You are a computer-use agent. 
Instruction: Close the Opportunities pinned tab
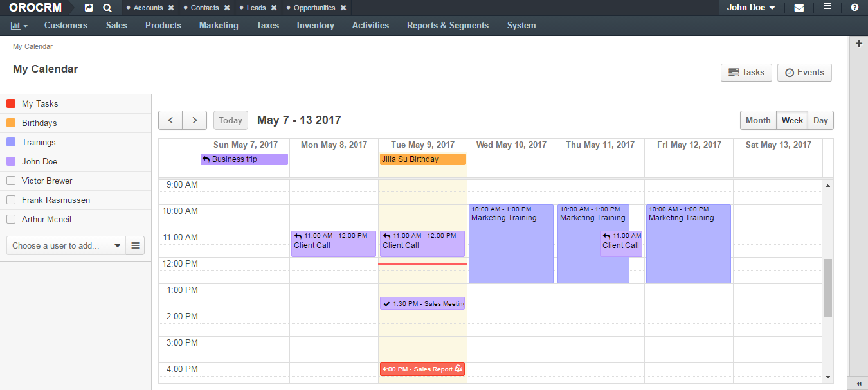coord(343,8)
